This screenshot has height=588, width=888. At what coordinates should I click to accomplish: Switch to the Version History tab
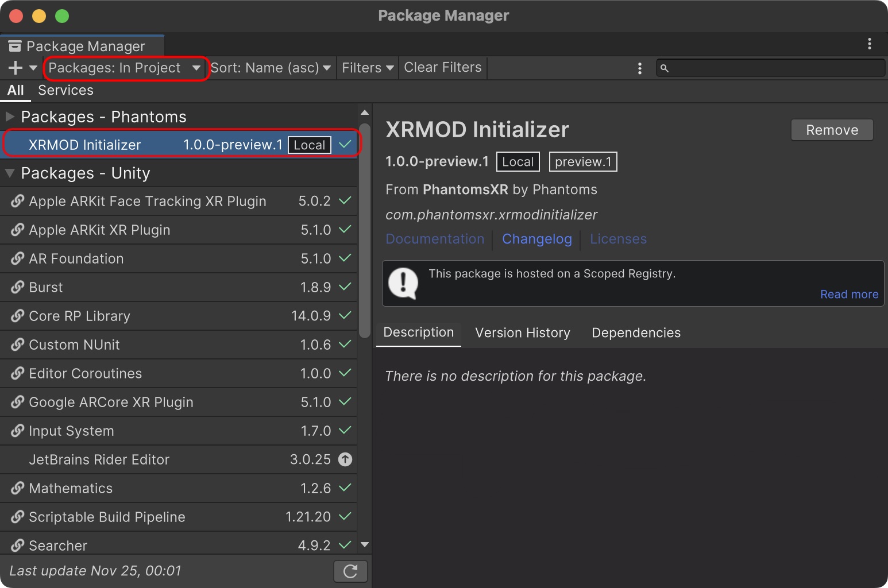click(523, 333)
